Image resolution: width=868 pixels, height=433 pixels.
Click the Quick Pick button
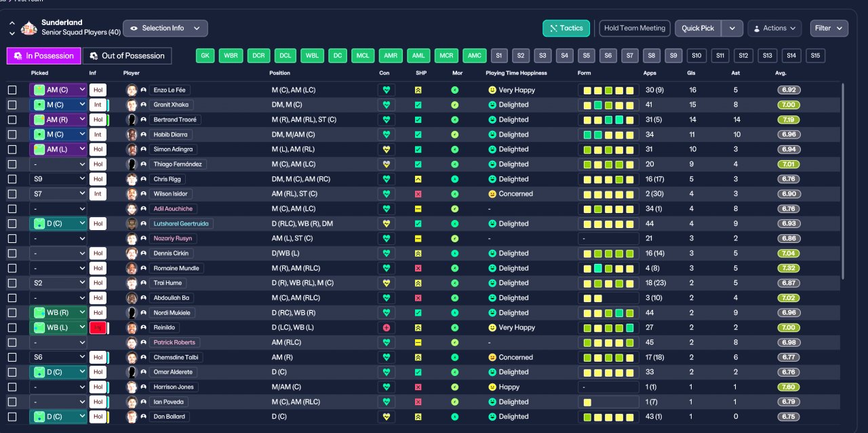pos(698,29)
